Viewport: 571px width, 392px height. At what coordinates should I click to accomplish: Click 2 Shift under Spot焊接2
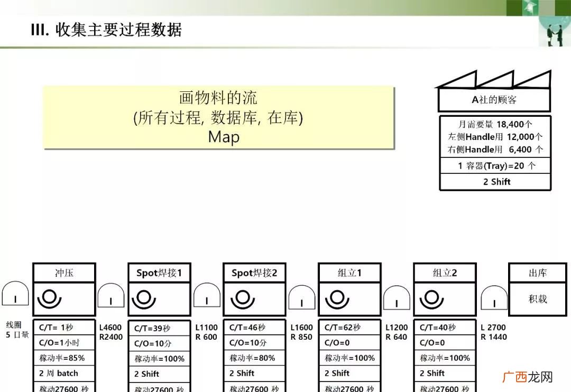click(x=254, y=373)
